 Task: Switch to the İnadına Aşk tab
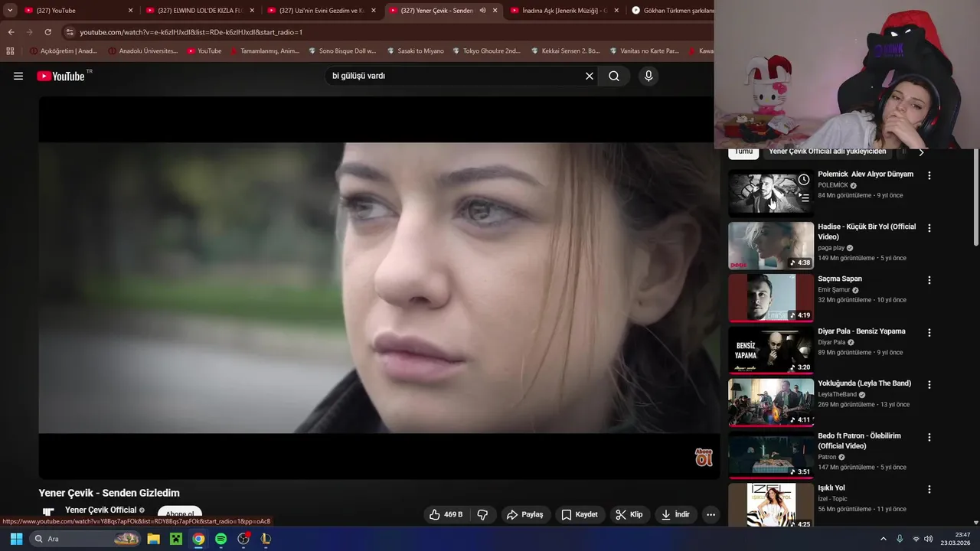tap(563, 11)
